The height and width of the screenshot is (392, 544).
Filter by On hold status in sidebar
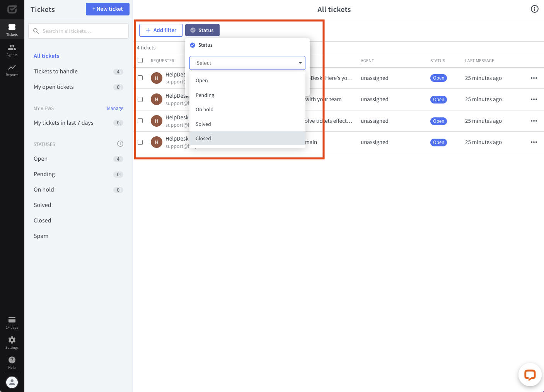[x=78, y=190]
